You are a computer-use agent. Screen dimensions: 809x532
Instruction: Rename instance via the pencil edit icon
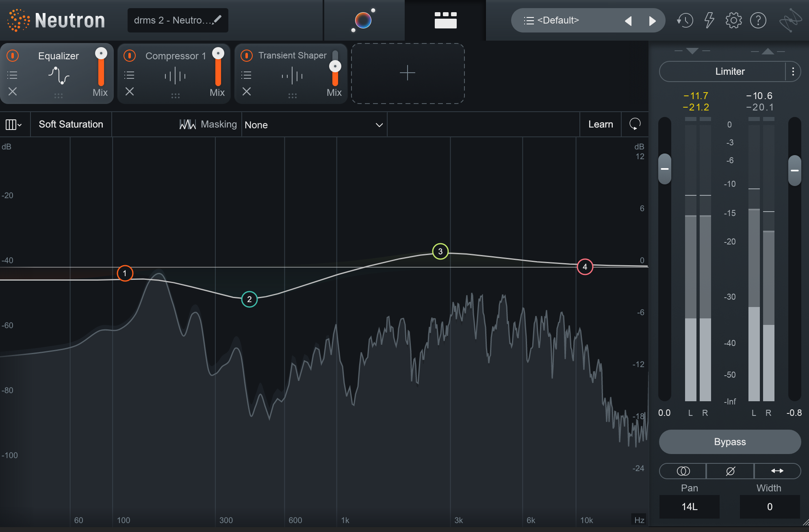217,19
